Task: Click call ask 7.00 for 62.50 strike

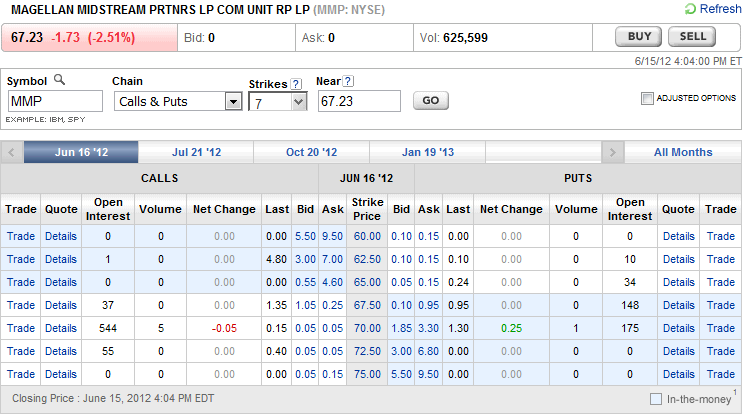Action: coord(333,259)
